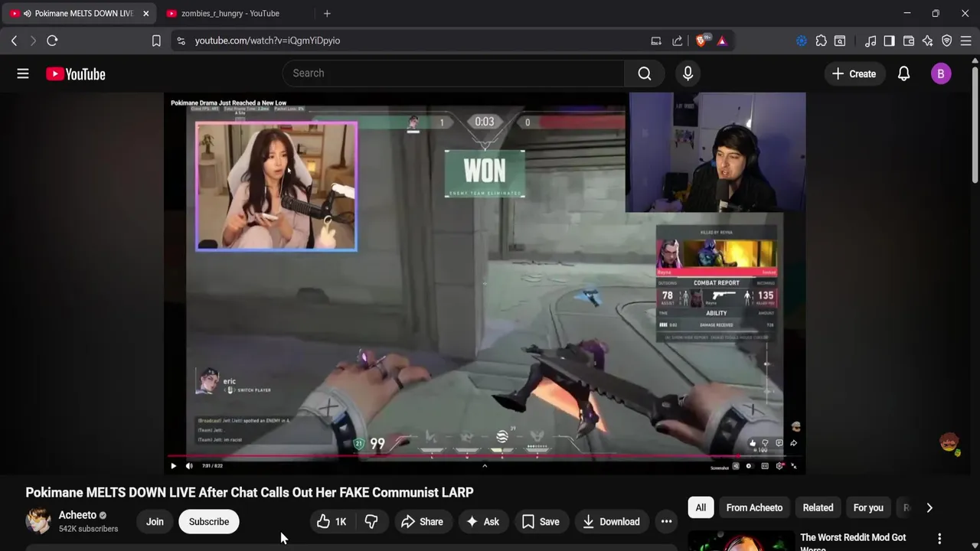This screenshot has width=980, height=551.
Task: Click overlay share arrow on video
Action: (794, 443)
